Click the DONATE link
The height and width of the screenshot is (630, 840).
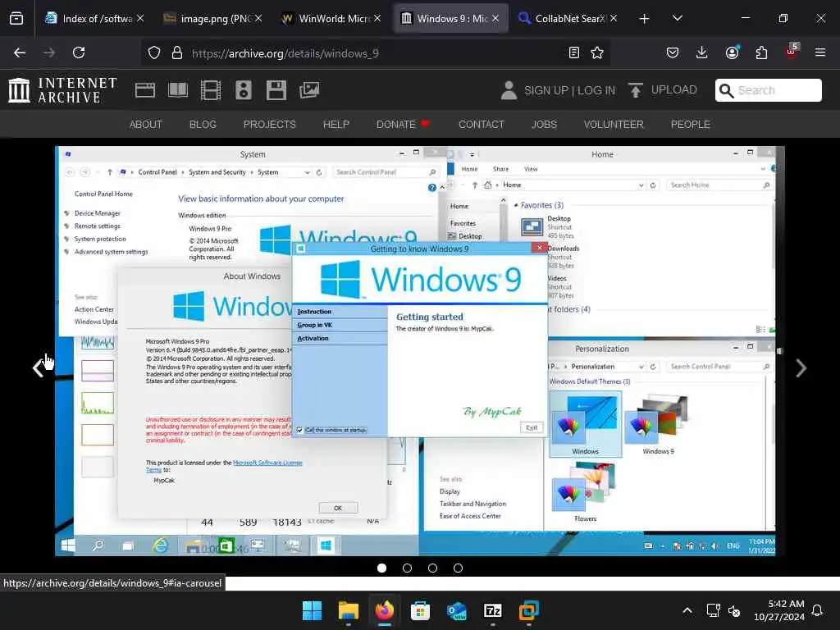(x=402, y=125)
